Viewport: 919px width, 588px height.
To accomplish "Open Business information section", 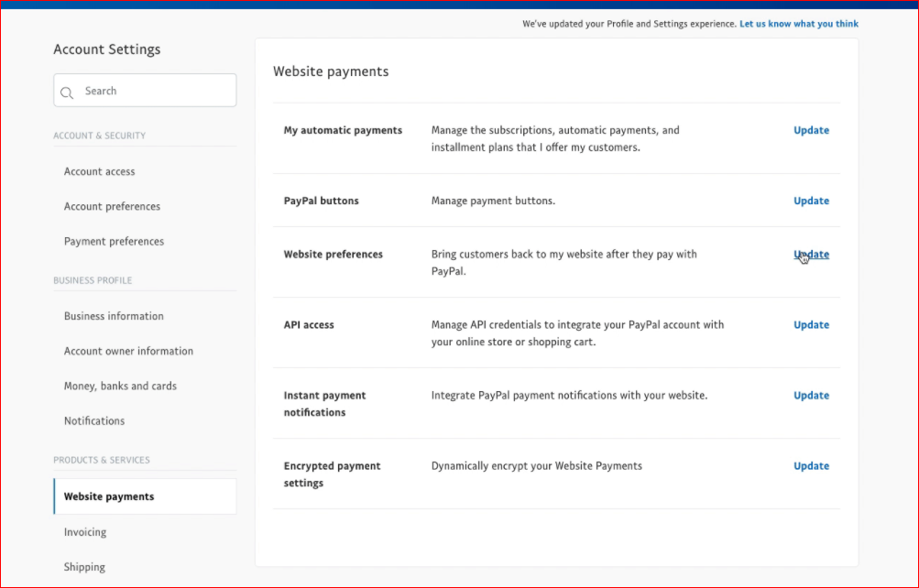I will pyautogui.click(x=114, y=316).
